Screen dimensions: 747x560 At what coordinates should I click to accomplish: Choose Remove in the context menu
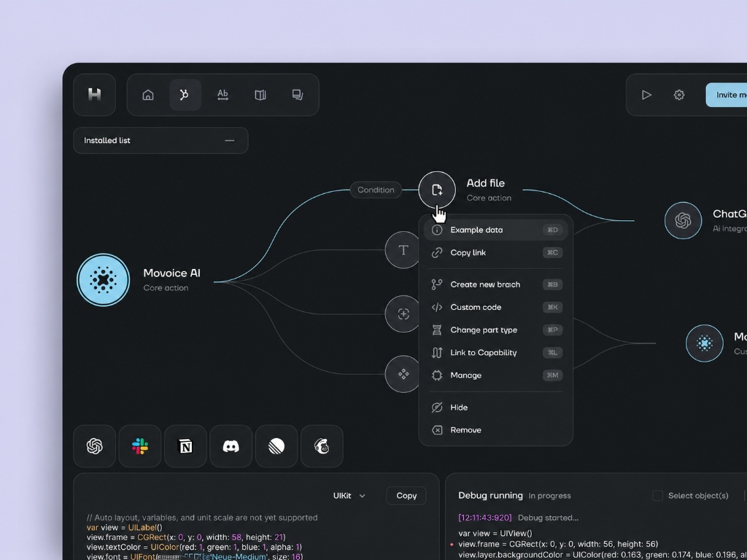496,430
